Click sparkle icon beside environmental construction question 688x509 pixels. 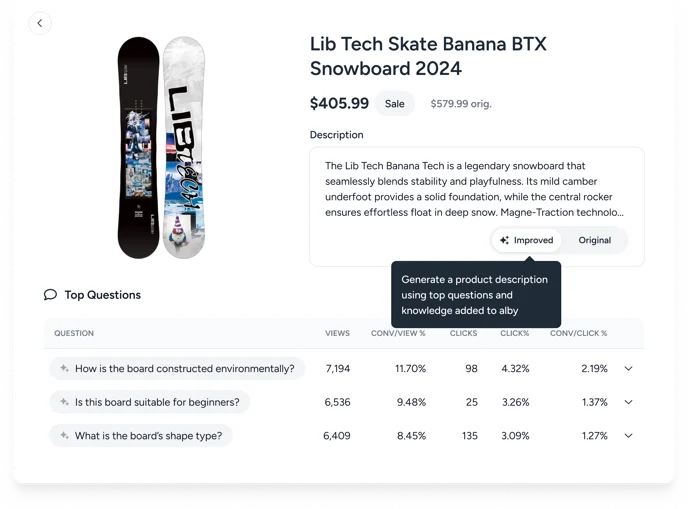(64, 368)
